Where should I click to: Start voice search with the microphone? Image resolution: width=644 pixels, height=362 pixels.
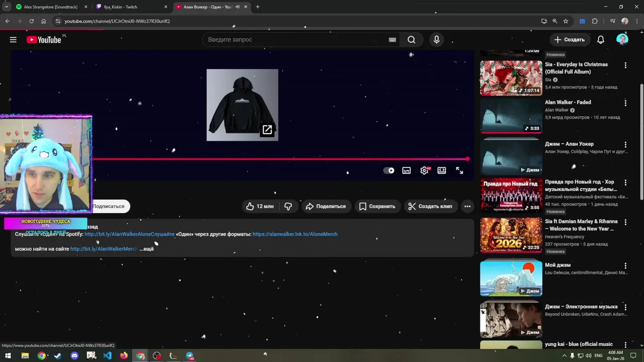coord(436,40)
